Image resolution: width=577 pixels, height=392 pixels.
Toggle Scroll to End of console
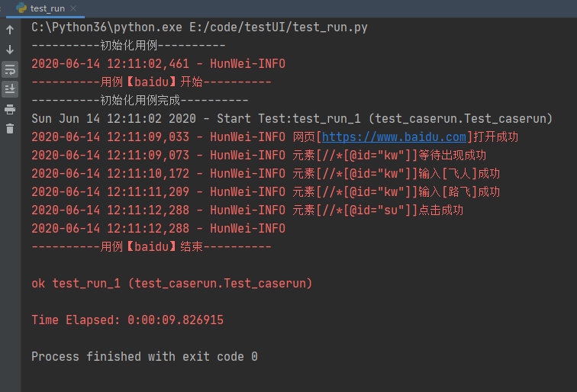[10, 89]
